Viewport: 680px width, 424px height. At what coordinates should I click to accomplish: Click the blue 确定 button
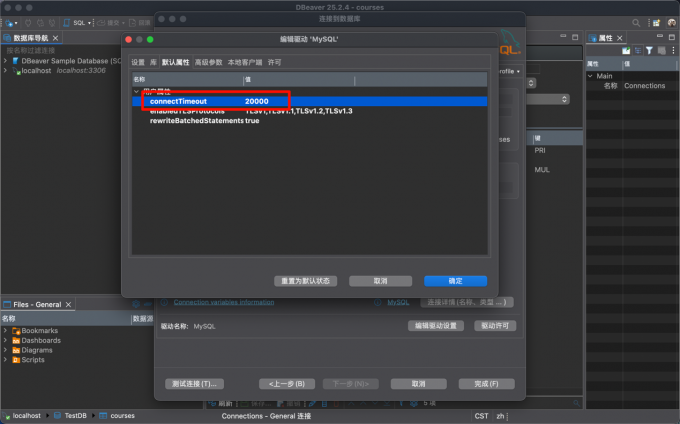(455, 281)
